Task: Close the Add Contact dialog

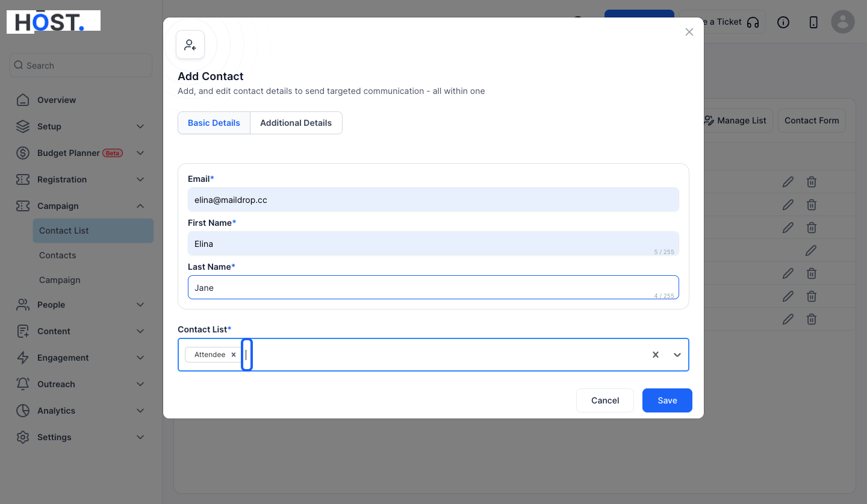Action: [689, 32]
